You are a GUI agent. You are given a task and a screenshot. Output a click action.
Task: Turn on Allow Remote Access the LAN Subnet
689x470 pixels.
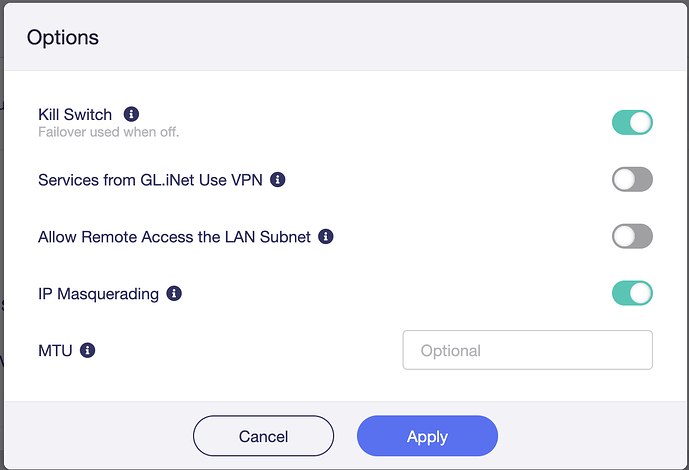632,237
